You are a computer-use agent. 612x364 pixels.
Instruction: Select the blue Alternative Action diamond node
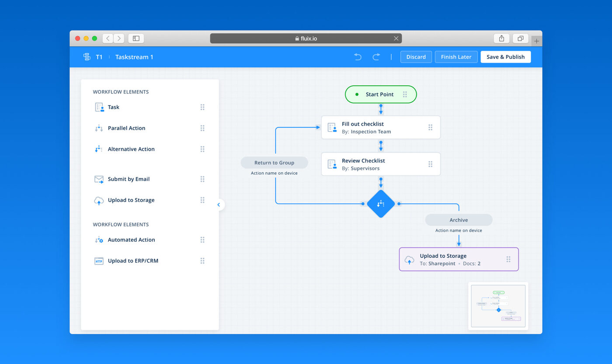pyautogui.click(x=381, y=204)
